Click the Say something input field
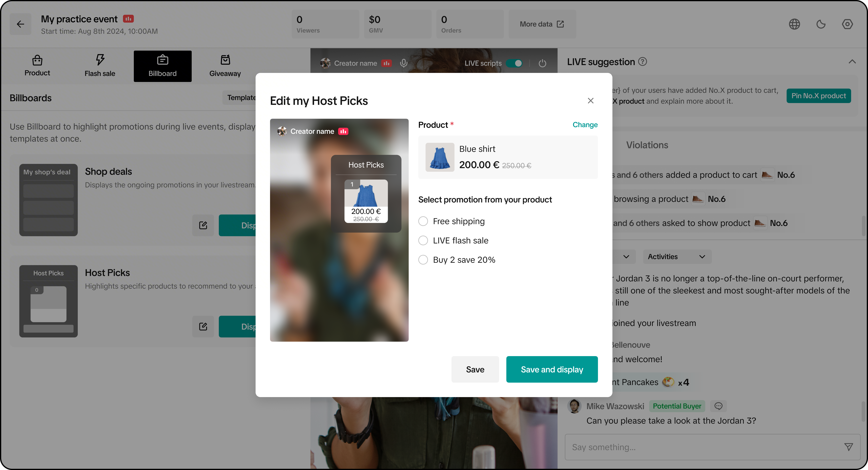This screenshot has height=470, width=868. tap(712, 447)
